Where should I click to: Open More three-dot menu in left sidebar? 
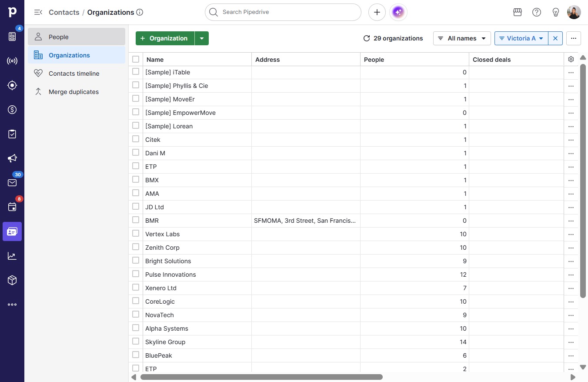[x=12, y=305]
